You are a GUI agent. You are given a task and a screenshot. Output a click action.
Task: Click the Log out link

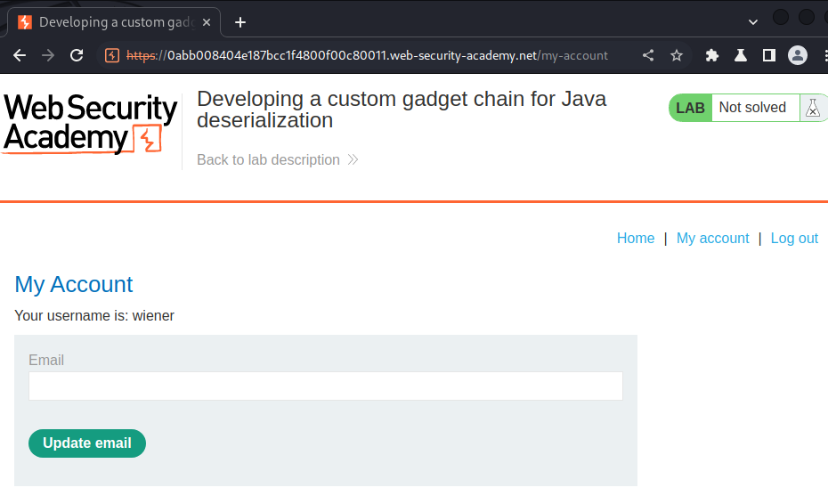(x=794, y=239)
